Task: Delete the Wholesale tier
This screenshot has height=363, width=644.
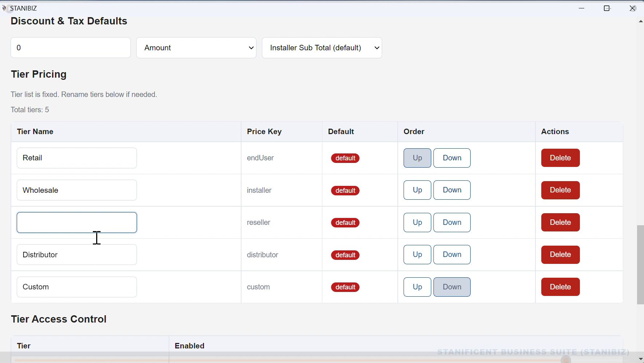Action: tap(560, 190)
